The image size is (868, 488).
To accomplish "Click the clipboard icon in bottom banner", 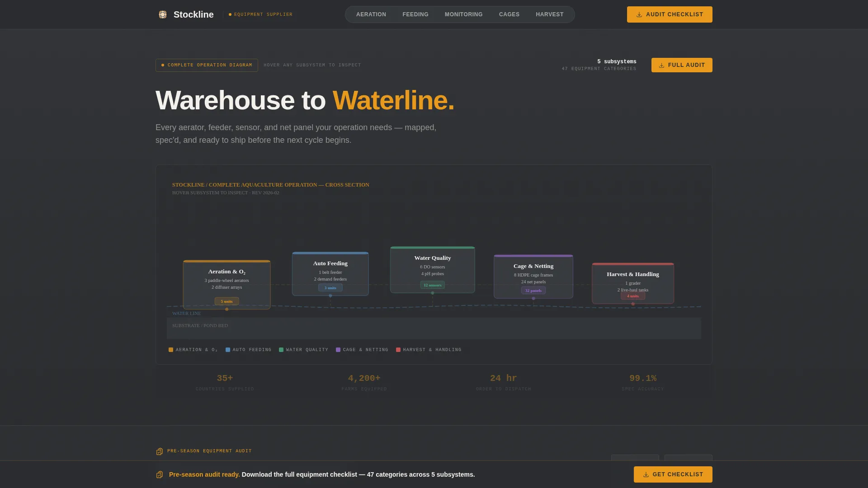I will click(160, 474).
